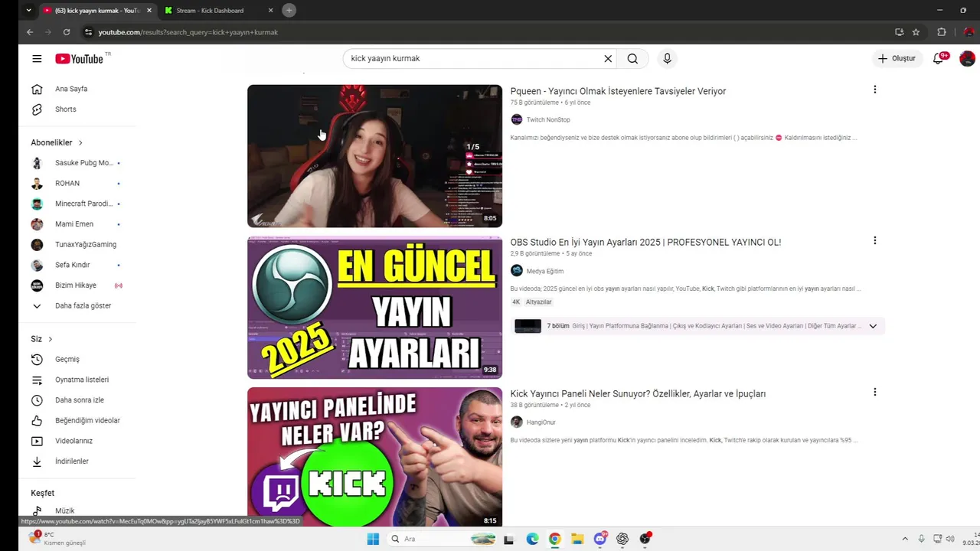Expand the Abonelikler section

coord(57,142)
